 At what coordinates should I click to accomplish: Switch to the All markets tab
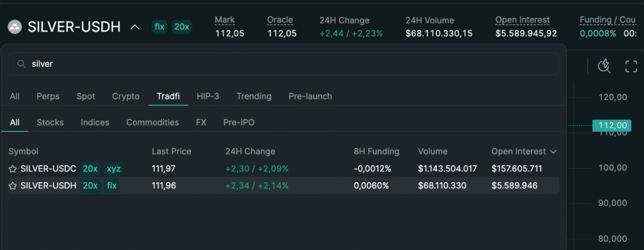[x=15, y=96]
